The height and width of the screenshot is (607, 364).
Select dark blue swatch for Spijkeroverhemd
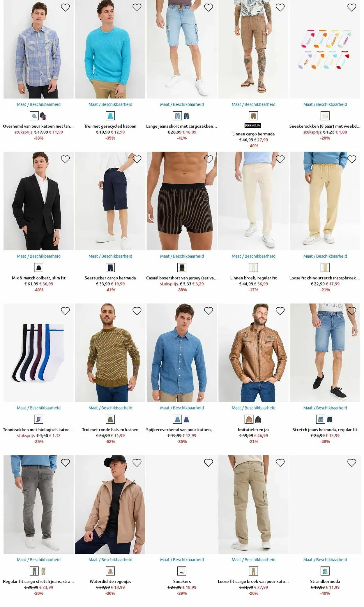[x=187, y=420]
